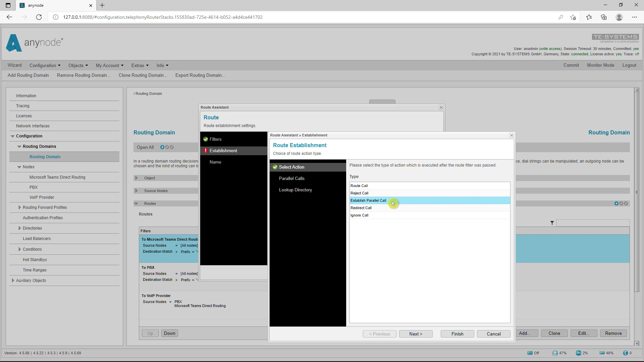Expand the Object section
The height and width of the screenshot is (362, 644).
[137, 178]
